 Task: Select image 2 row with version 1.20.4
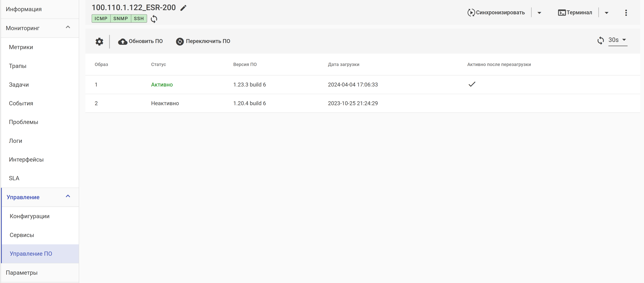tap(249, 103)
